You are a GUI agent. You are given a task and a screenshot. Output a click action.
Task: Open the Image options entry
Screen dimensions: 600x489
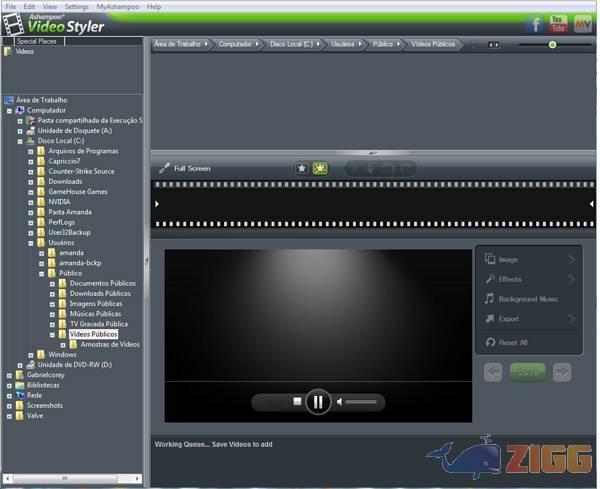coord(529,259)
